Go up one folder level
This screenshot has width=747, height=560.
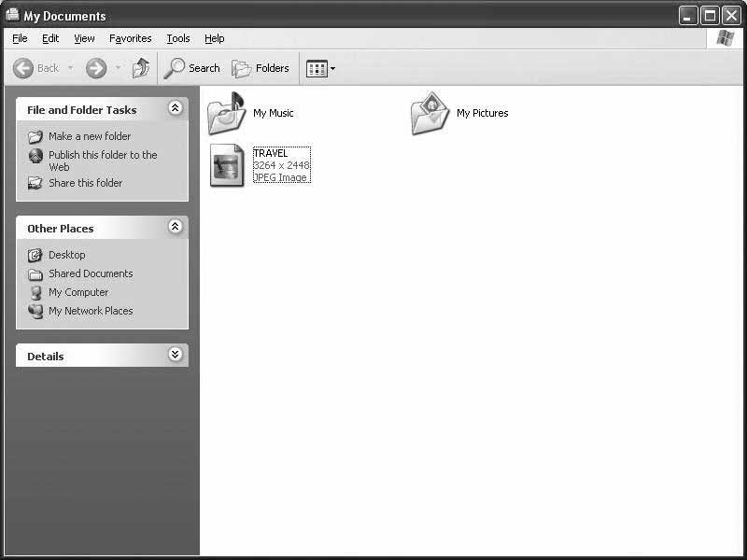141,68
